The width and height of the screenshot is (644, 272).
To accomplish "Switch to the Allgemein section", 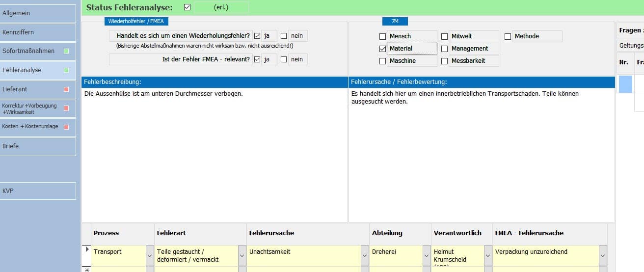I will [x=38, y=14].
